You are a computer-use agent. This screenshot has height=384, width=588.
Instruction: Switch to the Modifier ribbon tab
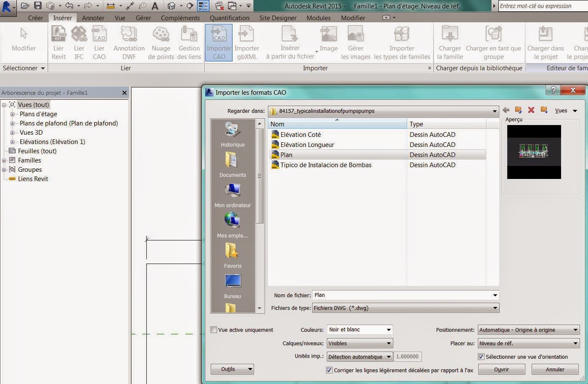point(353,18)
